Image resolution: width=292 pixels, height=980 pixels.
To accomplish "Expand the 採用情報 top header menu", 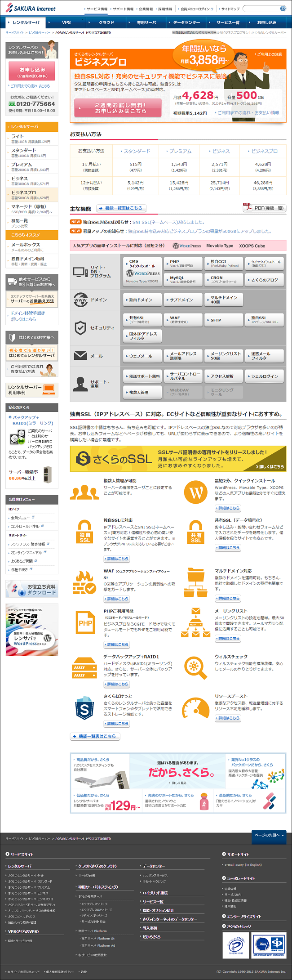I will click(164, 9).
